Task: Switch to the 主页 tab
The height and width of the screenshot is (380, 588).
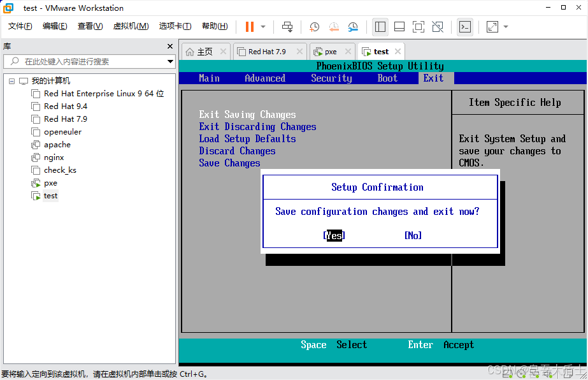Action: pos(204,52)
